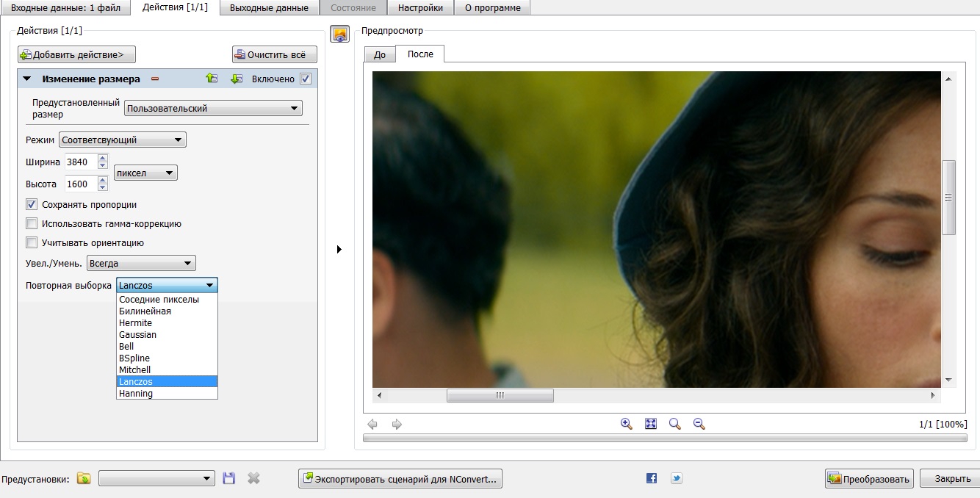The width and height of the screenshot is (980, 498).
Task: Remove the resize action with the red minus
Action: pyautogui.click(x=155, y=79)
